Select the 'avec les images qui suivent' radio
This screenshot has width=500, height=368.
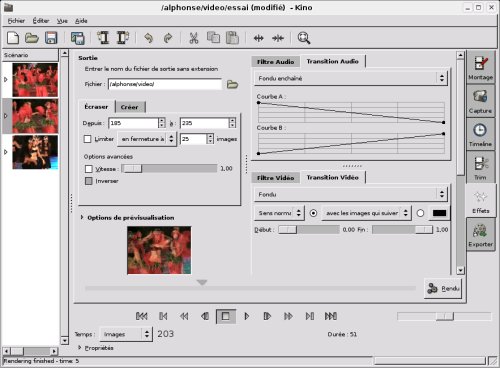pyautogui.click(x=313, y=213)
